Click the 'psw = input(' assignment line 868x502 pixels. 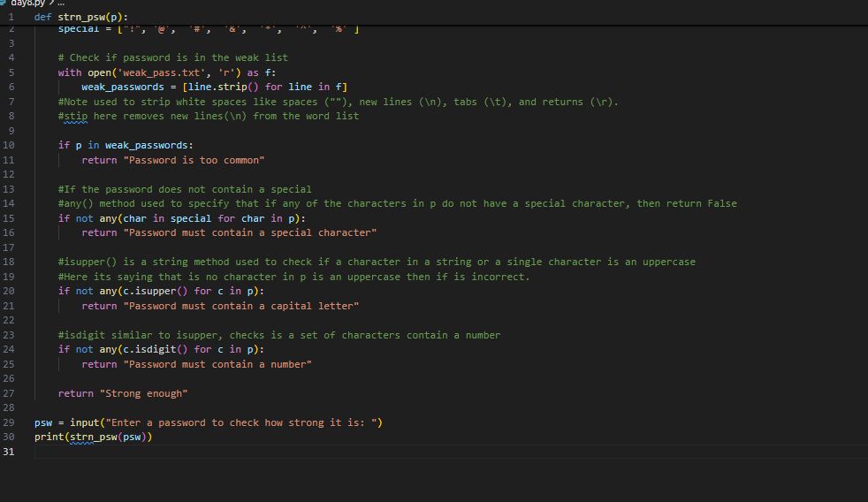[208, 422]
